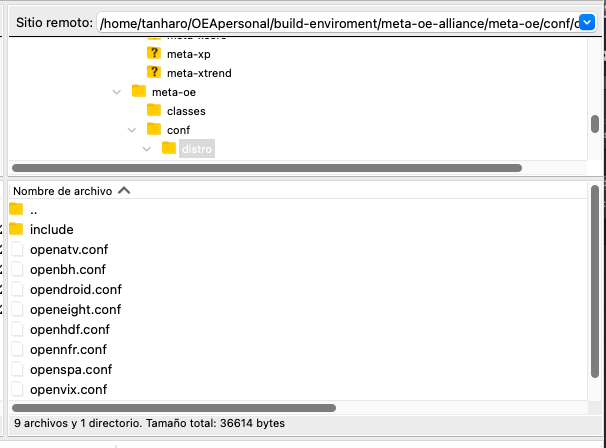Click the conf folder icon in tree

pyautogui.click(x=154, y=129)
